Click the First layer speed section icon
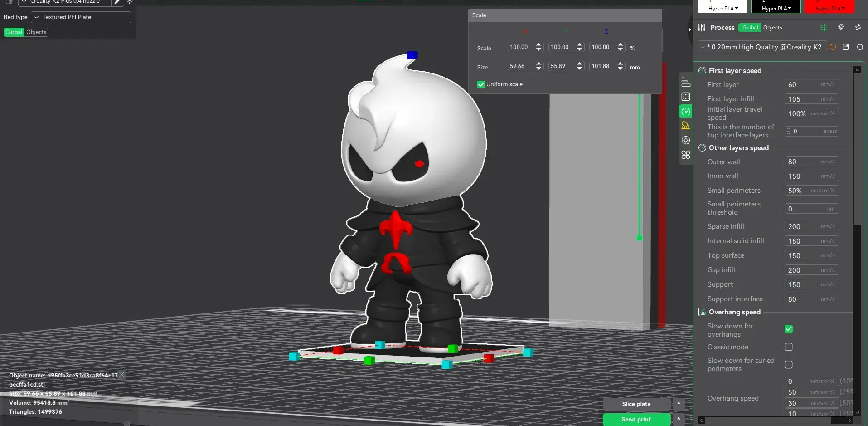This screenshot has height=426, width=868. click(703, 71)
